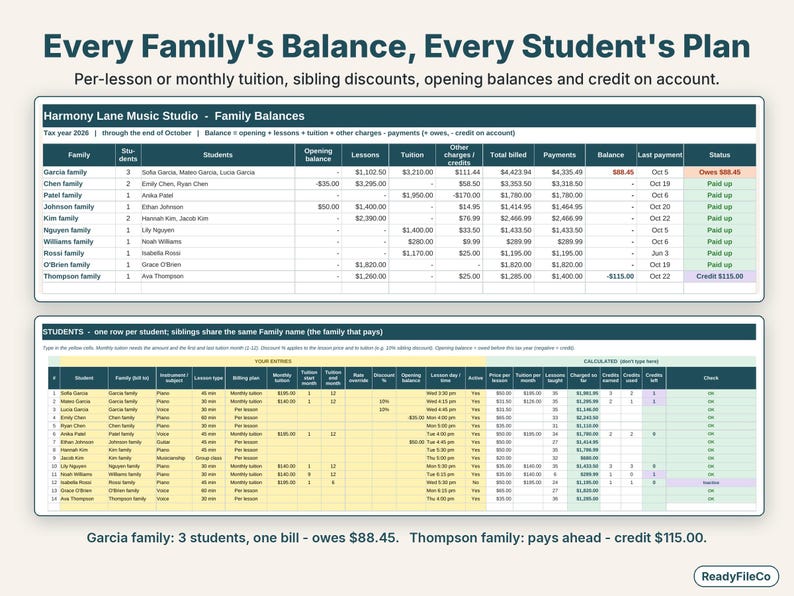
Task: Select the "$1,464.95" payments cell
Action: 560,207
